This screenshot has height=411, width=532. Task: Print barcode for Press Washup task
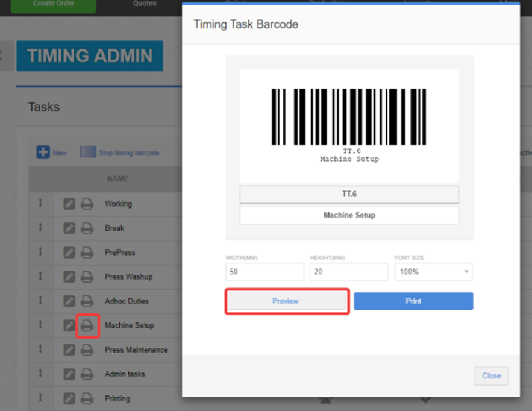pos(87,277)
